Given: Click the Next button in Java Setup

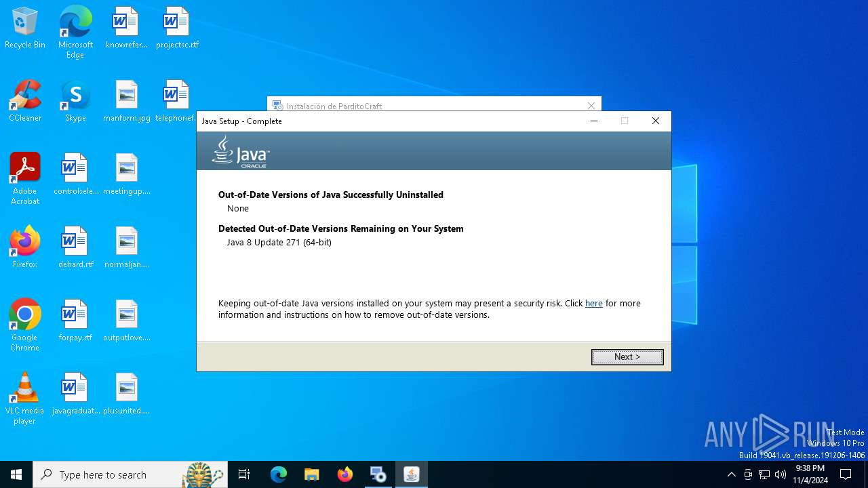Looking at the screenshot, I should coord(627,357).
